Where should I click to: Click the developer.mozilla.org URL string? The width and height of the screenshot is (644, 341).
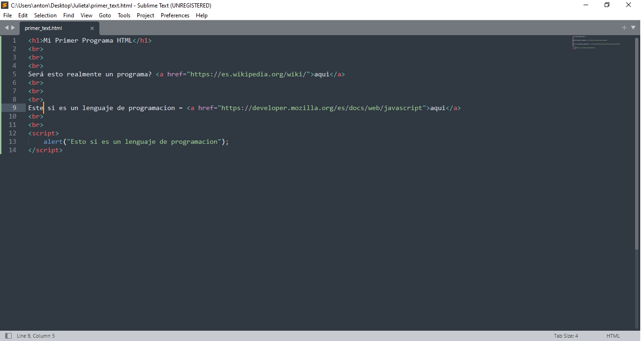click(322, 108)
